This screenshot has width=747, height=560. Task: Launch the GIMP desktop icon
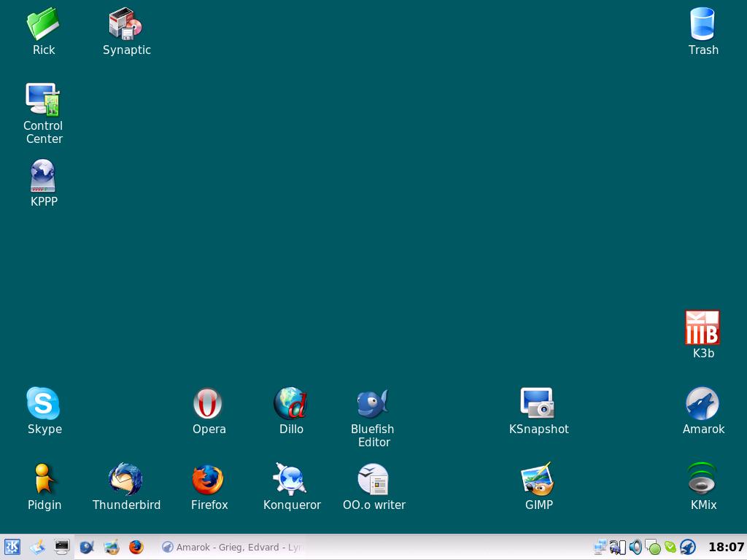click(x=538, y=479)
